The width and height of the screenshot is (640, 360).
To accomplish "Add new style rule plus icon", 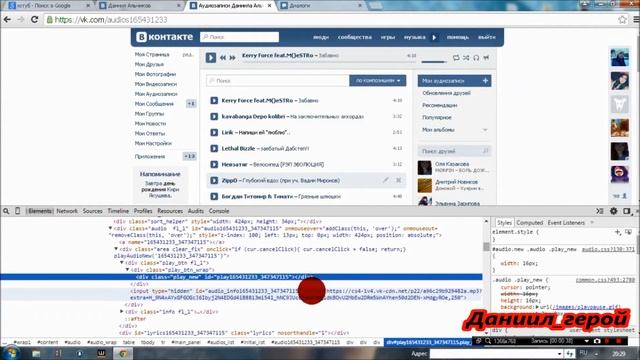I will tap(617, 232).
